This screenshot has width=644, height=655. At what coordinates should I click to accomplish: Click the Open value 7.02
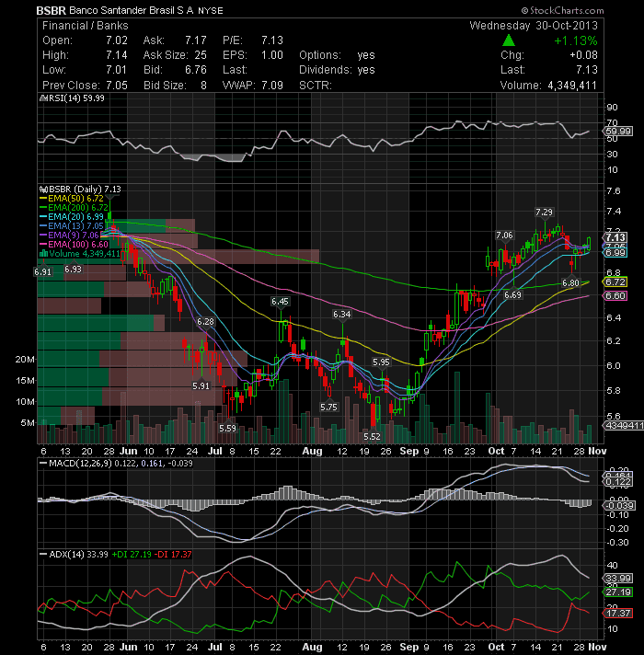(116, 40)
